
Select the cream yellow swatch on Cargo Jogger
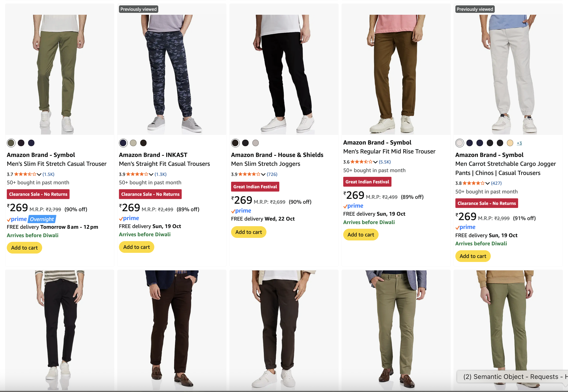pyautogui.click(x=510, y=143)
